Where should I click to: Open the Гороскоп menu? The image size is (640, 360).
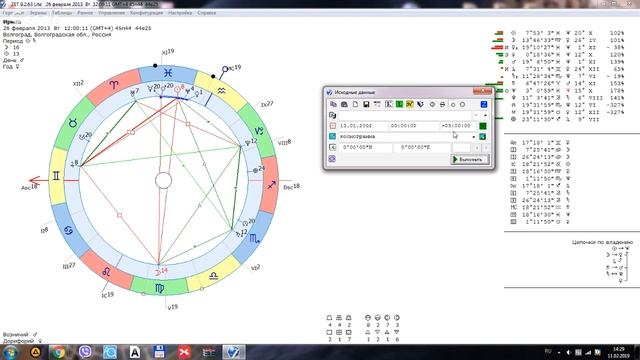pos(13,13)
